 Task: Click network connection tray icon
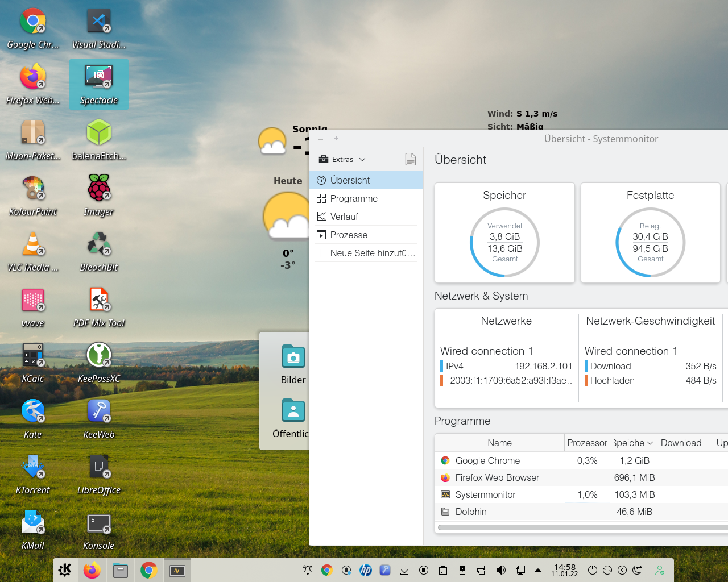[520, 570]
